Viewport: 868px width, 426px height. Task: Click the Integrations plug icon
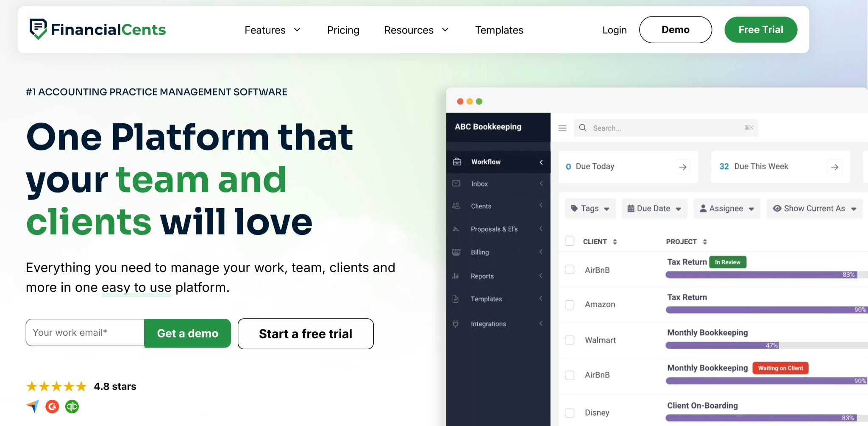pos(456,323)
